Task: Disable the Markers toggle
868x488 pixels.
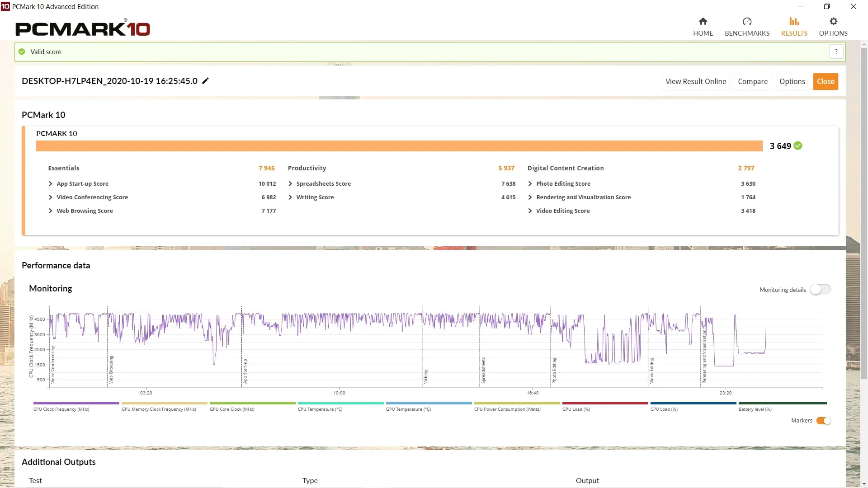Action: 824,421
